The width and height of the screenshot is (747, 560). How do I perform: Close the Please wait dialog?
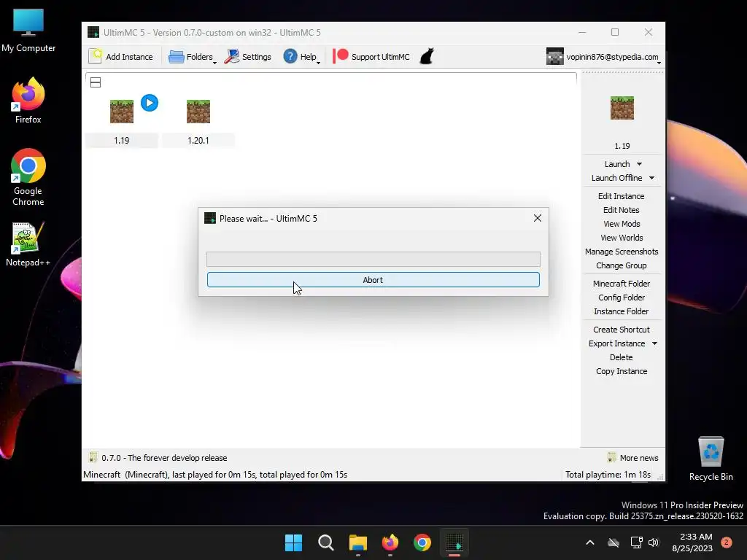[x=538, y=218]
